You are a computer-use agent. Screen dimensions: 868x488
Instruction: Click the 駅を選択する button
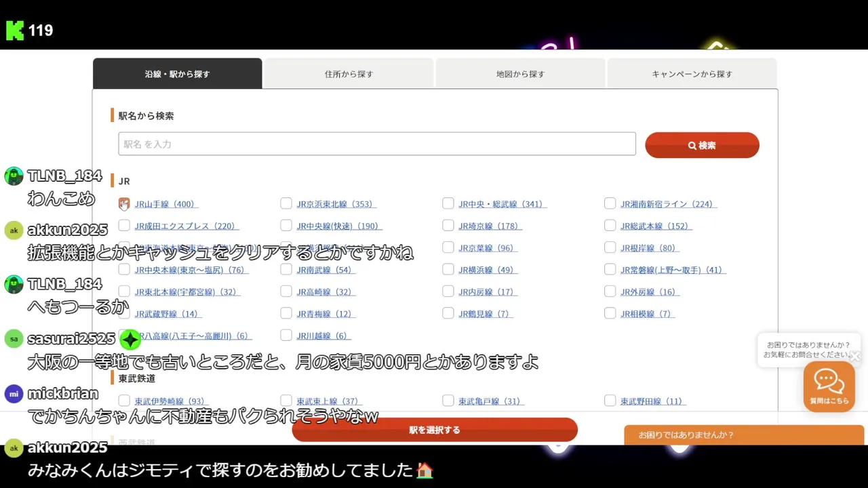pyautogui.click(x=435, y=430)
